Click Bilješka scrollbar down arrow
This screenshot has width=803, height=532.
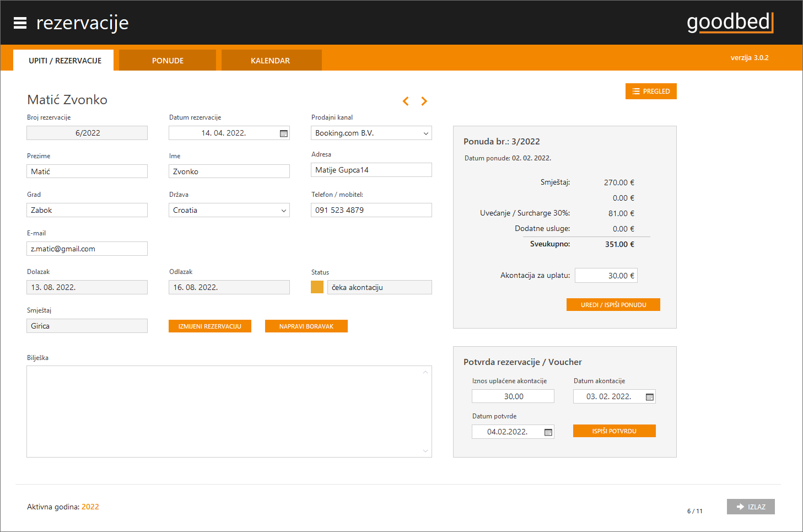coord(425,451)
